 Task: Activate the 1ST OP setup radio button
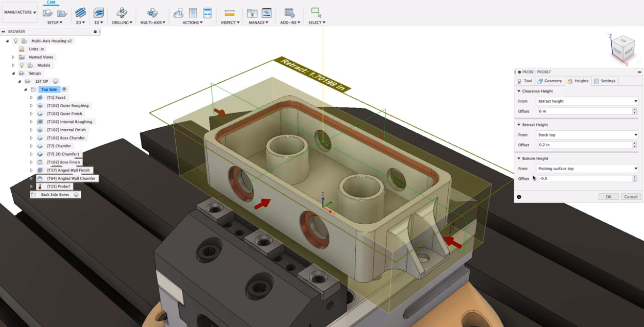[55, 81]
